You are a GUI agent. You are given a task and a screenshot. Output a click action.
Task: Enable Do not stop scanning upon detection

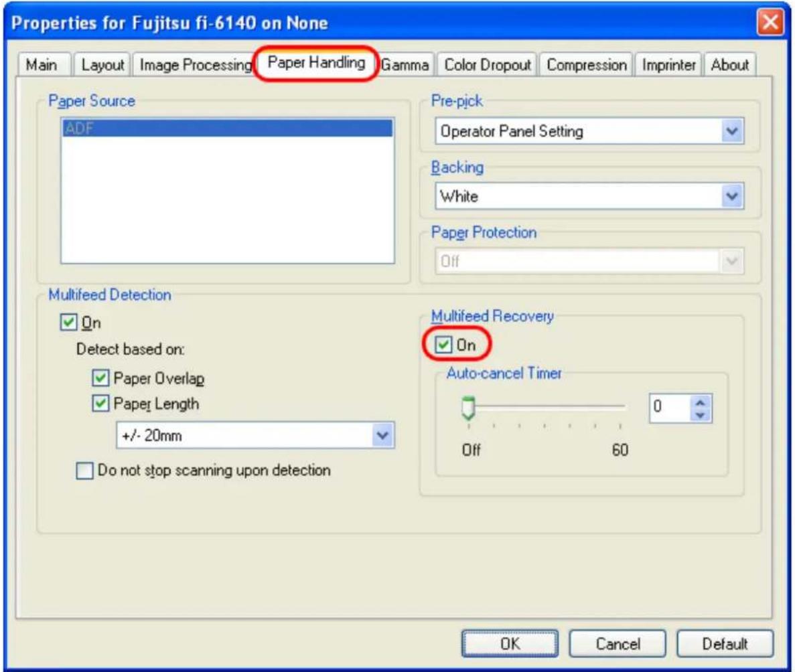84,471
